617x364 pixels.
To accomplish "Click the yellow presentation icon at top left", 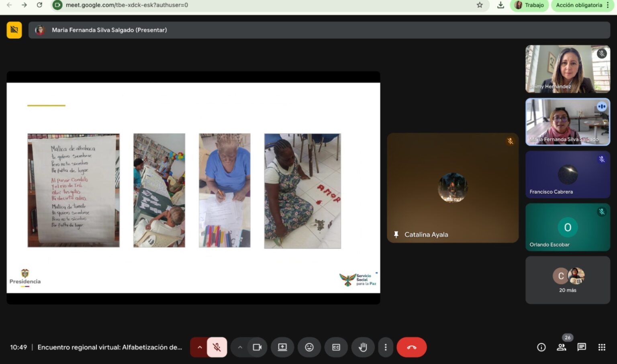I will pyautogui.click(x=14, y=30).
